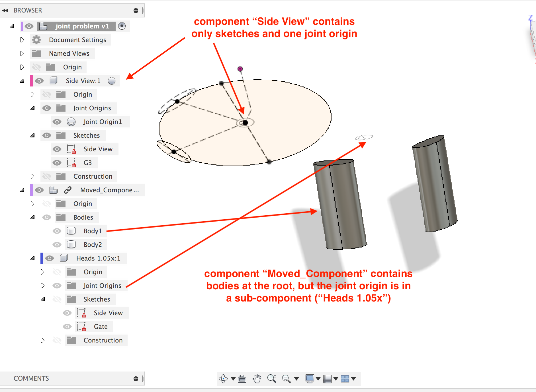The height and width of the screenshot is (392, 536).
Task: Select the Orbit tool in the navigation bar
Action: [223, 379]
